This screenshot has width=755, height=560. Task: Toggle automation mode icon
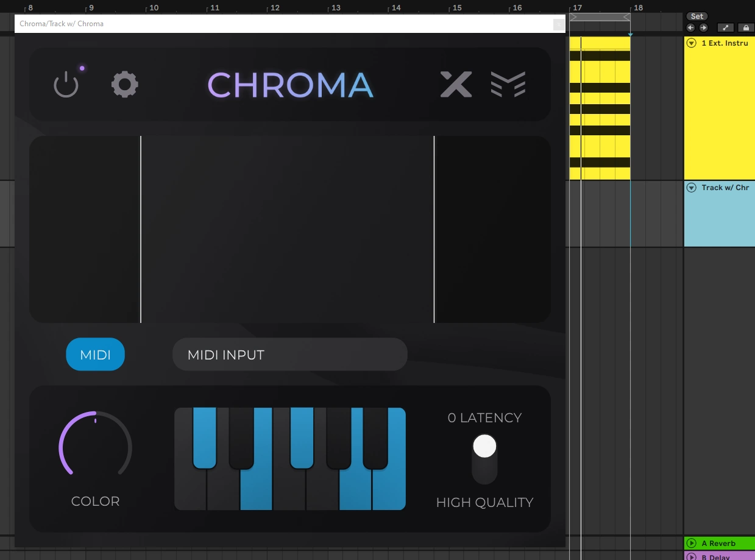pyautogui.click(x=725, y=27)
